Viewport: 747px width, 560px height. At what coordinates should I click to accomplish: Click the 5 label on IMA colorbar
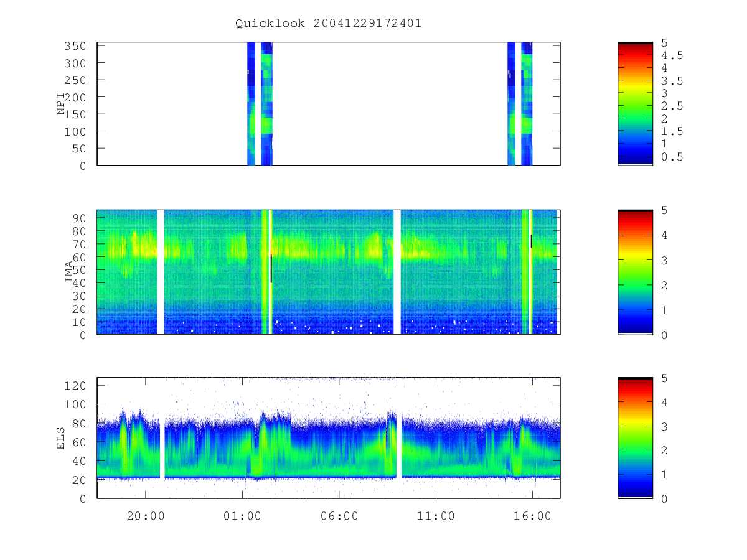[x=664, y=210]
